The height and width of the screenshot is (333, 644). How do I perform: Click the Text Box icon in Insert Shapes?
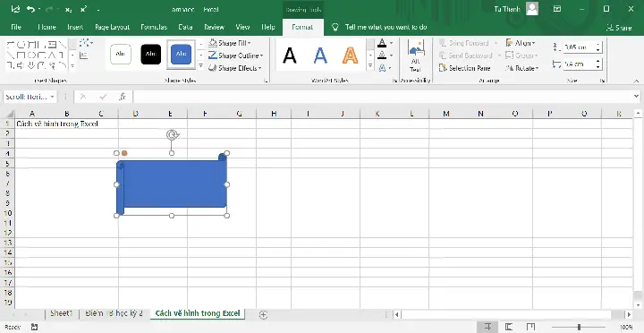click(x=83, y=55)
